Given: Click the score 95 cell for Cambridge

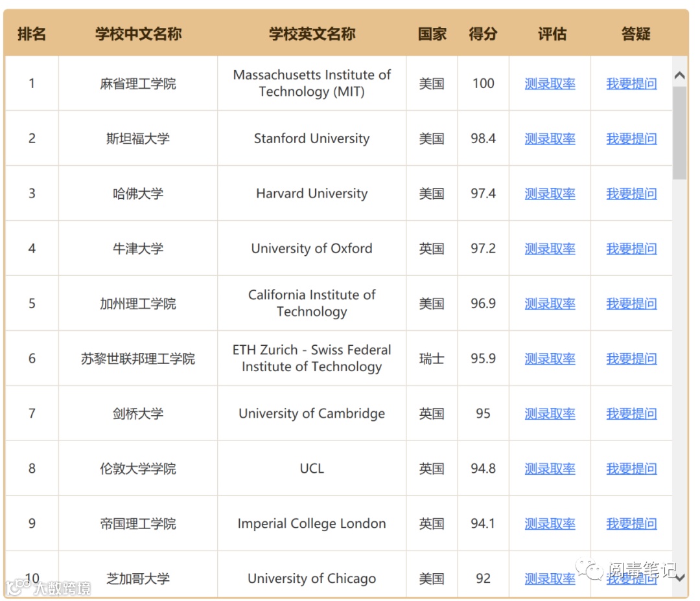Looking at the screenshot, I should [483, 413].
